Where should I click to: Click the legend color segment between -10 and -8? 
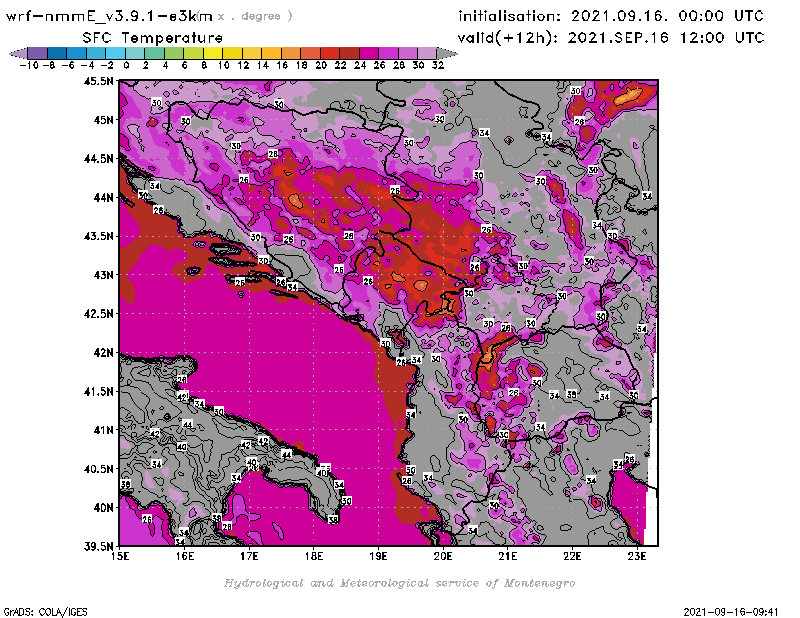38,53
